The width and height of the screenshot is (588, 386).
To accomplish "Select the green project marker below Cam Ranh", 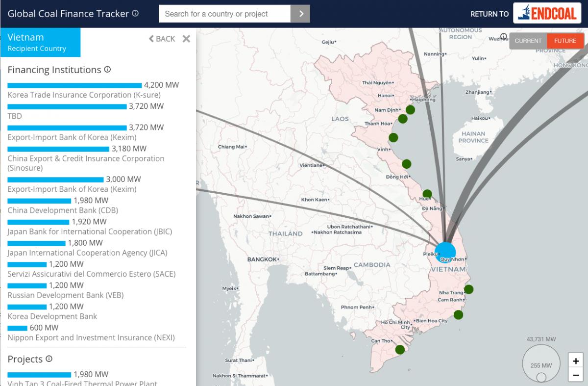I will (458, 315).
